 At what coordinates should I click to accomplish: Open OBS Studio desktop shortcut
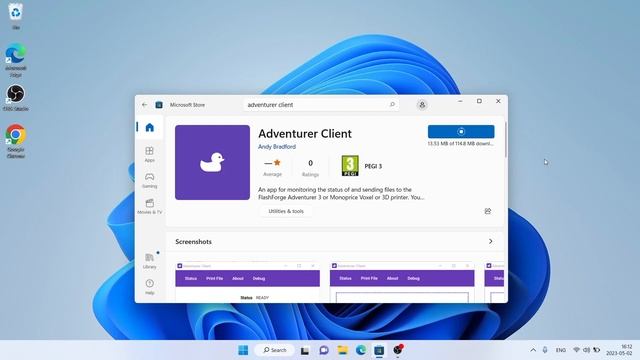(16, 97)
